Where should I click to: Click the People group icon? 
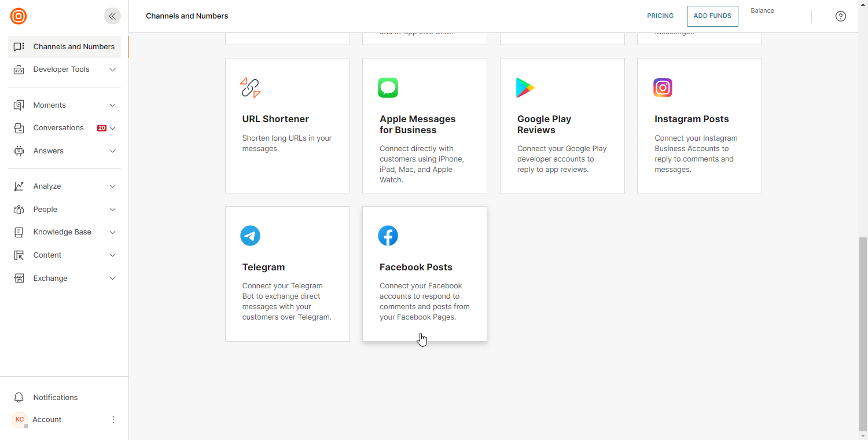pyautogui.click(x=19, y=210)
